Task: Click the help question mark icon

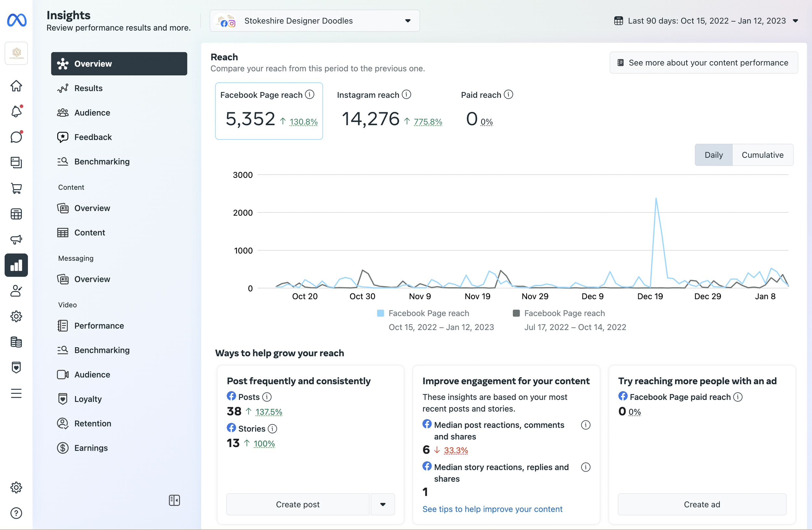Action: 16,513
